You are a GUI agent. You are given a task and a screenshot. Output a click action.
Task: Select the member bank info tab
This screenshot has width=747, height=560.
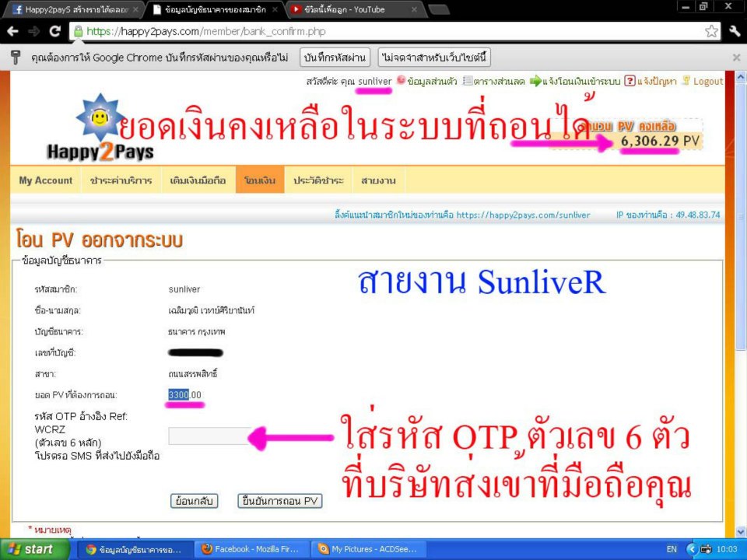click(x=215, y=9)
